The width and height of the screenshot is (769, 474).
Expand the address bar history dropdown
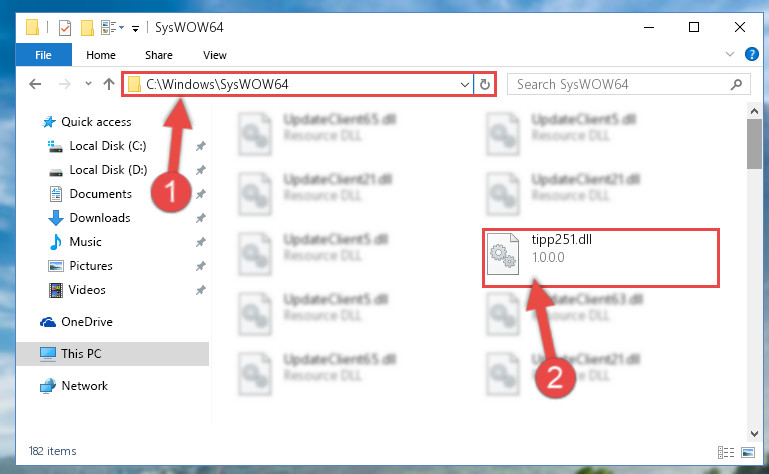pos(464,84)
